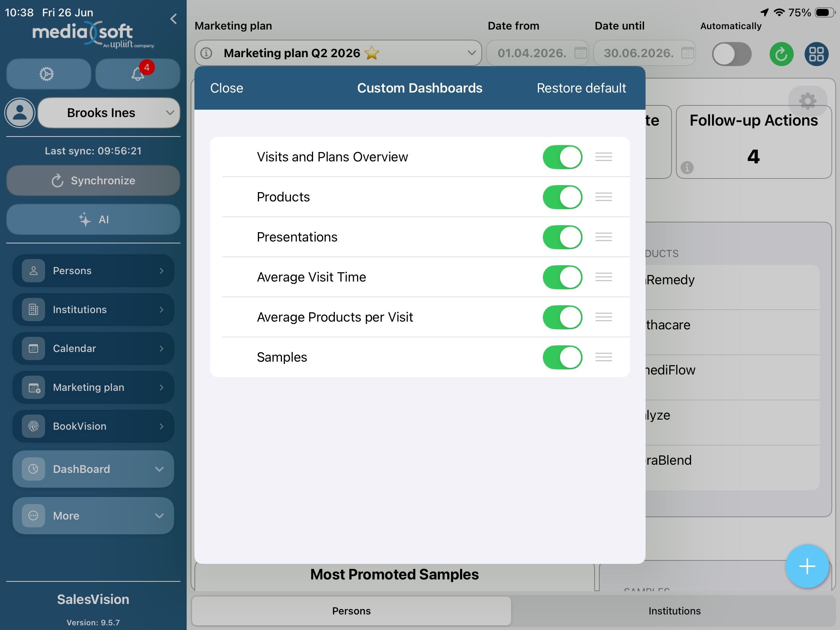Open dashboard grid layout icon
Screen dimensions: 840x630
[816, 54]
